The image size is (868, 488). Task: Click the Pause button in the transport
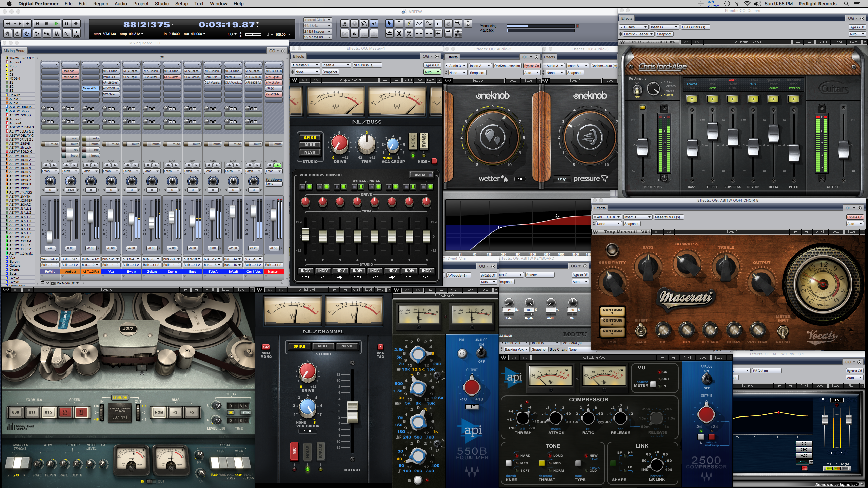pos(66,24)
